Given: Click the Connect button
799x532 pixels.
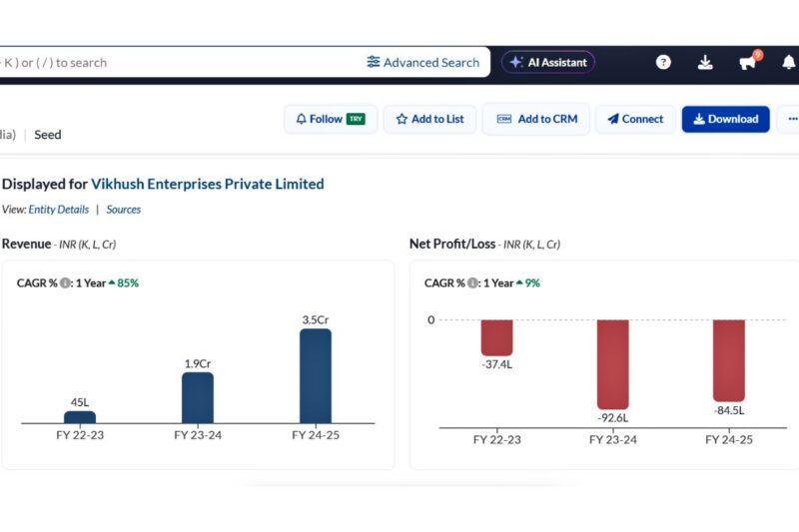Looking at the screenshot, I should 635,119.
